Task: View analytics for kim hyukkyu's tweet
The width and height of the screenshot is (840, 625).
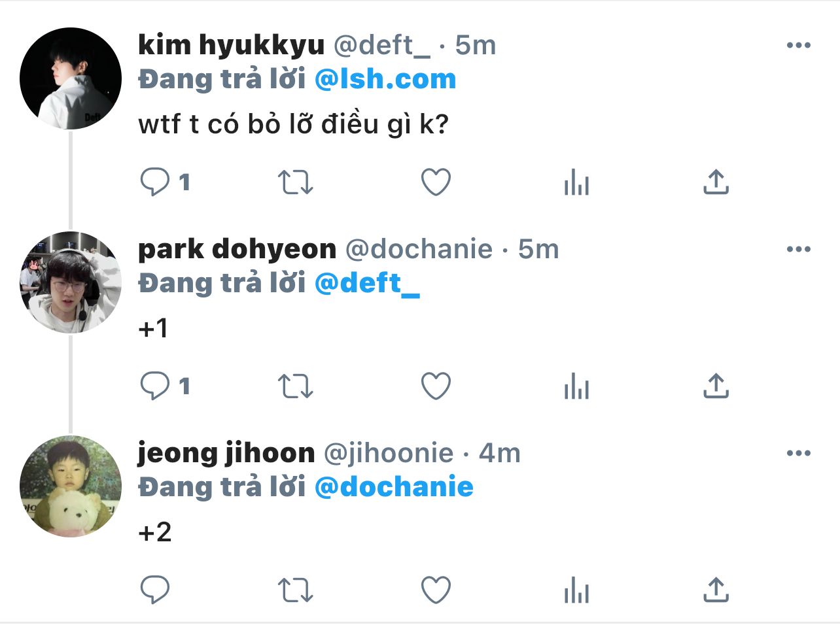Action: [576, 182]
